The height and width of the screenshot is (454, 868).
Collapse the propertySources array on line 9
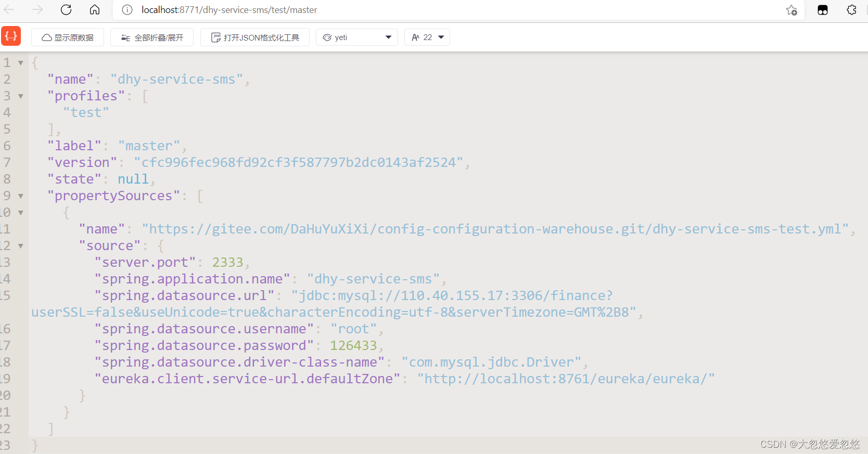[x=21, y=196]
